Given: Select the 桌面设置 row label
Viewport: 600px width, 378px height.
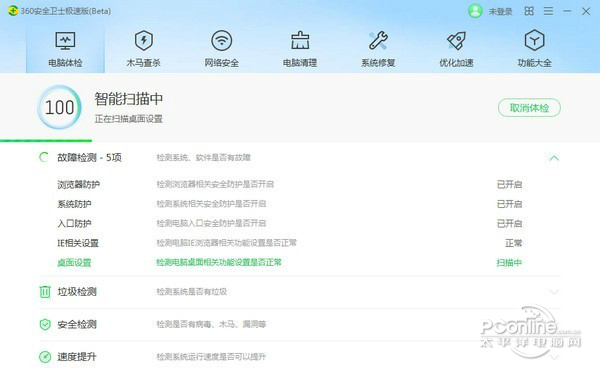Looking at the screenshot, I should click(x=74, y=263).
